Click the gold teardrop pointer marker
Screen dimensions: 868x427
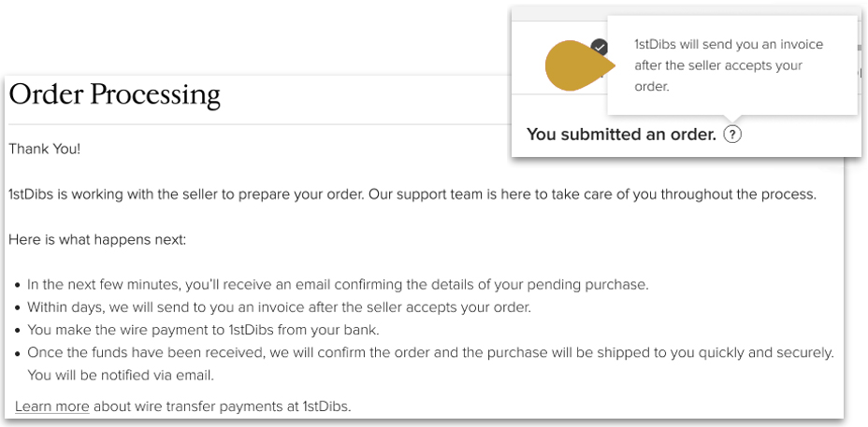point(580,65)
